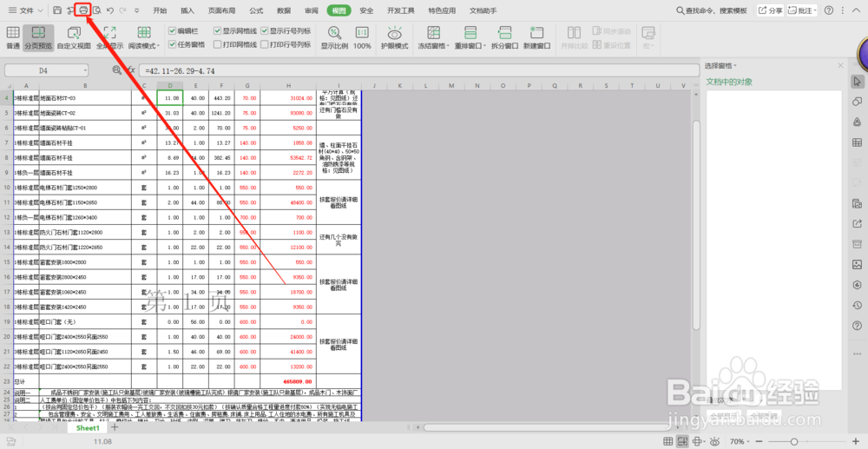Click zoom out minus button
The image size is (868, 449).
(759, 441)
